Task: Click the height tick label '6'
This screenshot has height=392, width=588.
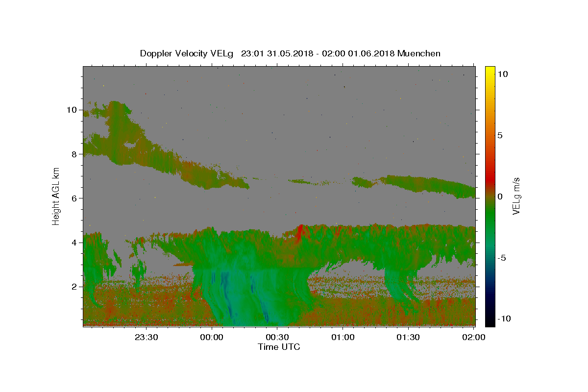Action: 73,198
